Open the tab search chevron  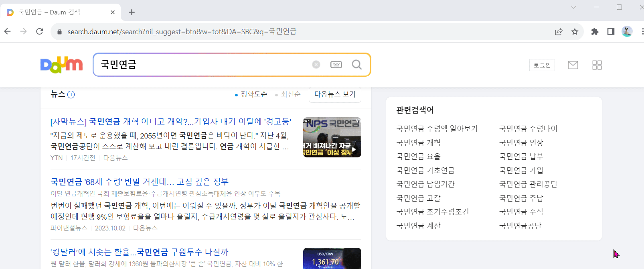573,7
